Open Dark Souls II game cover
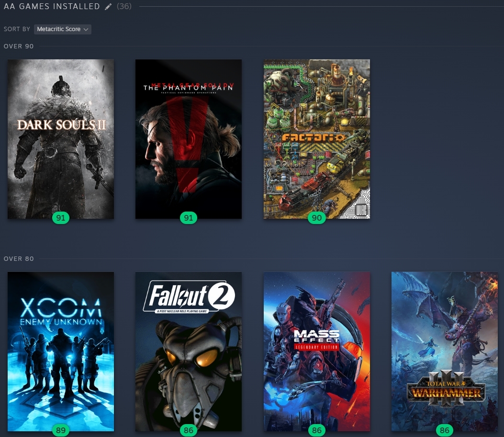Viewport: 504px width, 437px height. point(61,139)
